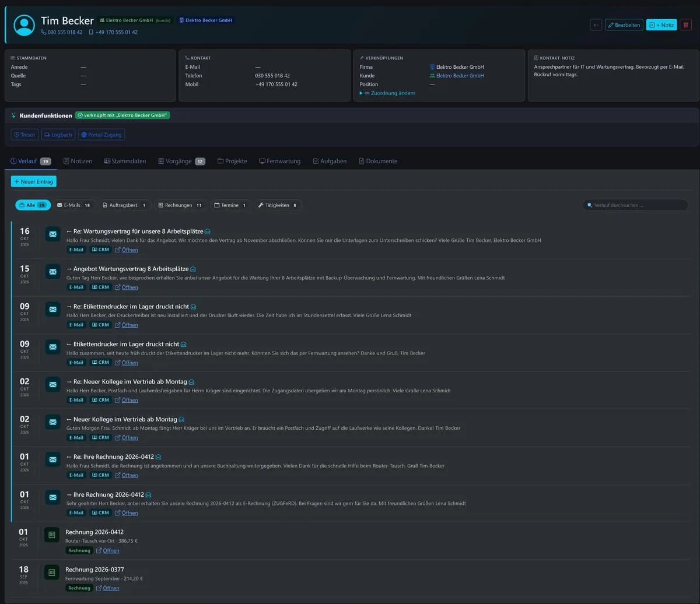
Task: Filter timeline by E-Mails
Action: (x=73, y=205)
